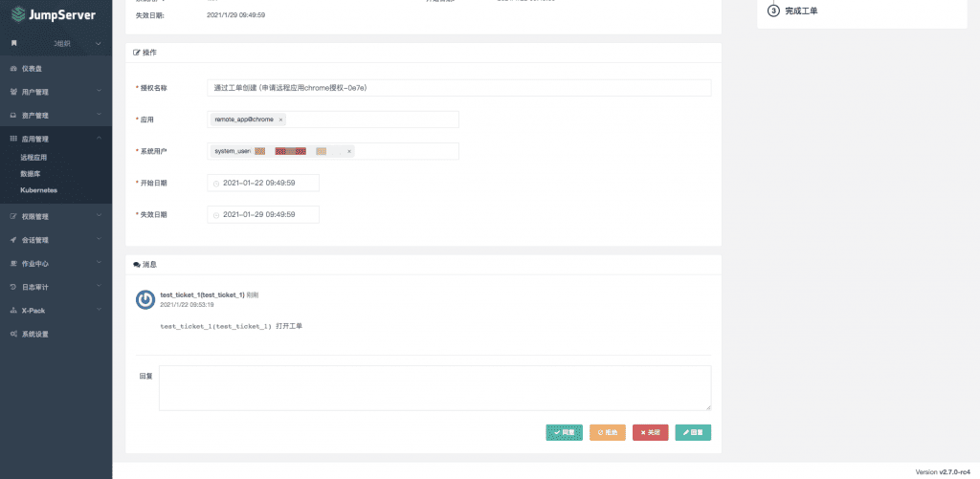Click the 资产管理 inbox icon
The image size is (980, 479).
(13, 116)
